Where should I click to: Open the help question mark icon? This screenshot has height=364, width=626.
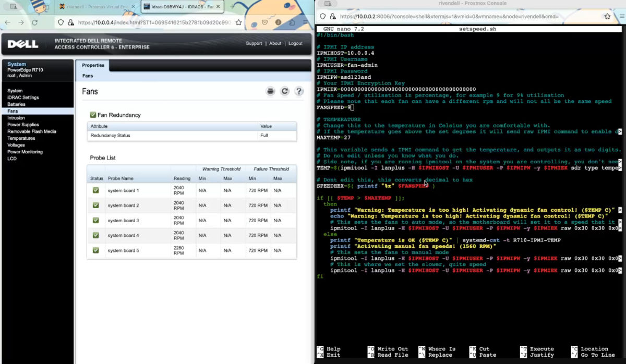[x=298, y=91]
